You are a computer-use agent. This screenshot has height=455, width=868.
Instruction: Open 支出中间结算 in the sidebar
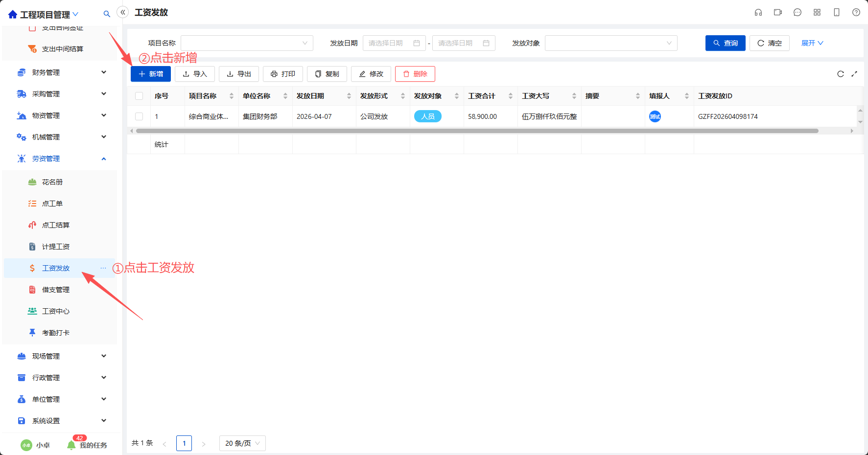pyautogui.click(x=62, y=49)
